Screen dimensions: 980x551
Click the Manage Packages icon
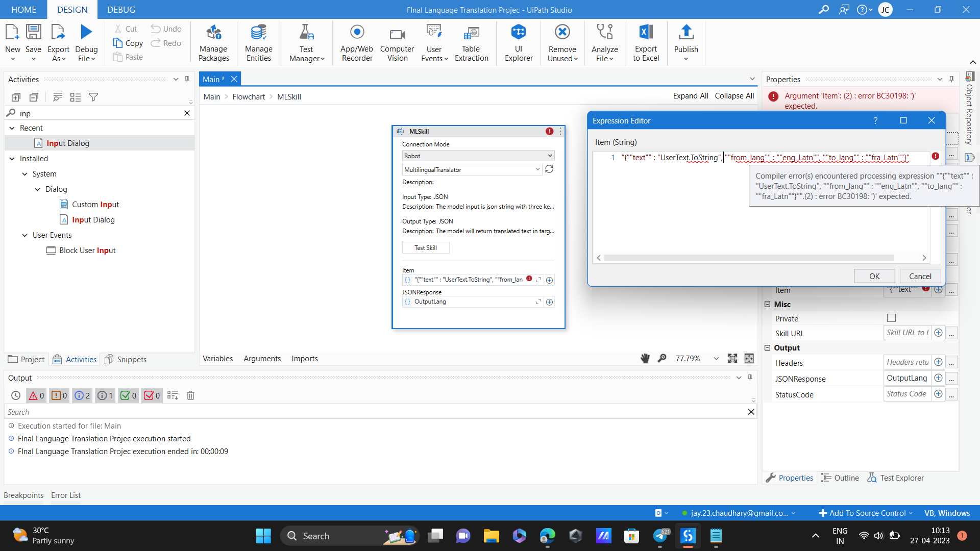pyautogui.click(x=213, y=33)
